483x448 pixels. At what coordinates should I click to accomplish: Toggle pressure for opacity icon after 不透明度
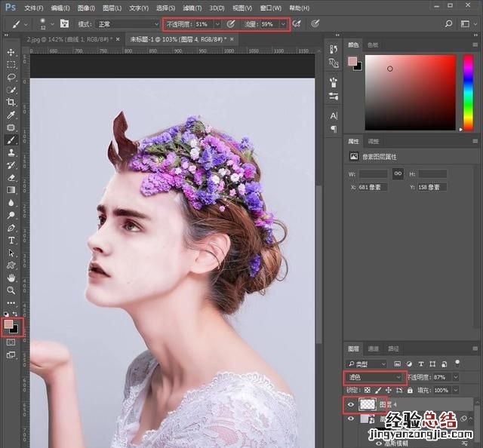pyautogui.click(x=231, y=24)
